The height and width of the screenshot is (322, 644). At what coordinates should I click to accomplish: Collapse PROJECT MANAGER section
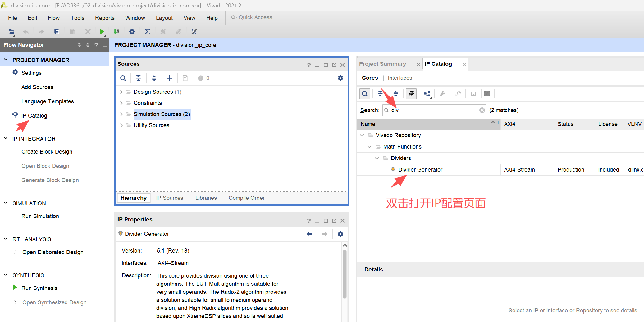(6, 60)
